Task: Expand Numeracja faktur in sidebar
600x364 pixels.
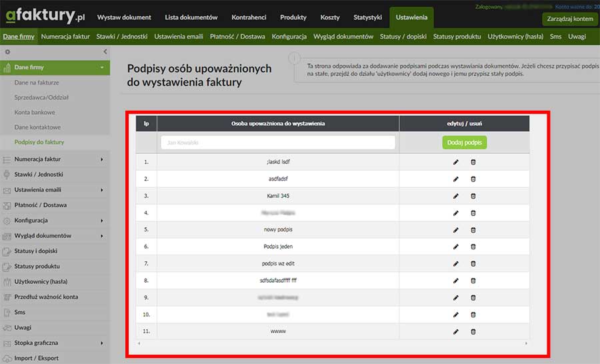Action: tap(102, 159)
